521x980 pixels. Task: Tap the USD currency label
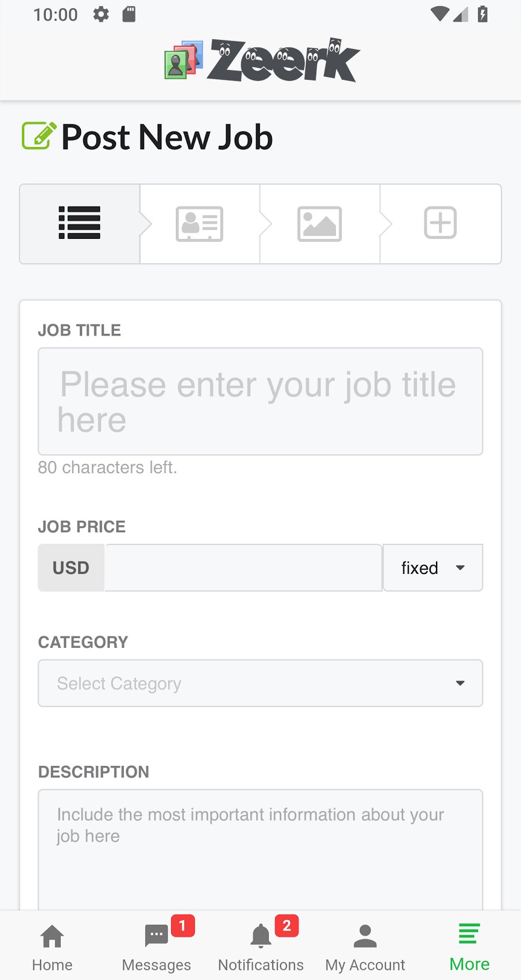[71, 568]
